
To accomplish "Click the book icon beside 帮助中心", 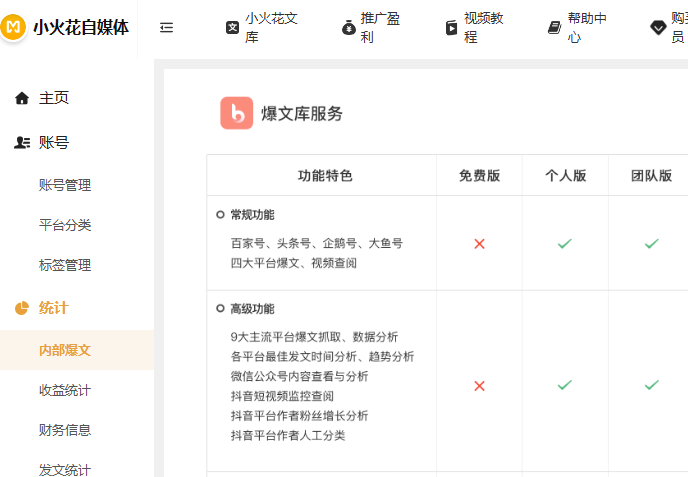I will pyautogui.click(x=555, y=28).
